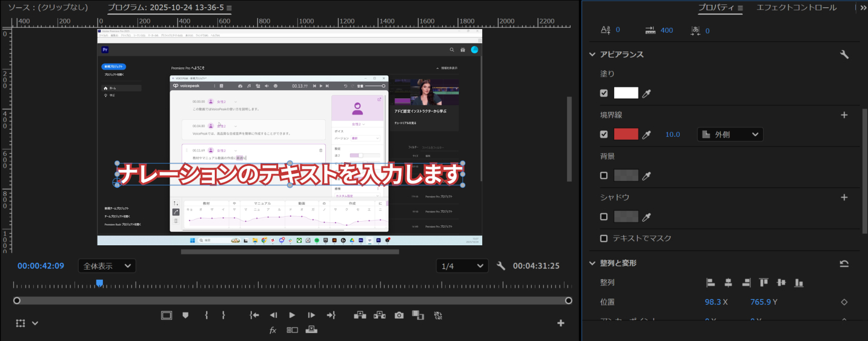Open the プロパティ panel menu

pos(740,8)
